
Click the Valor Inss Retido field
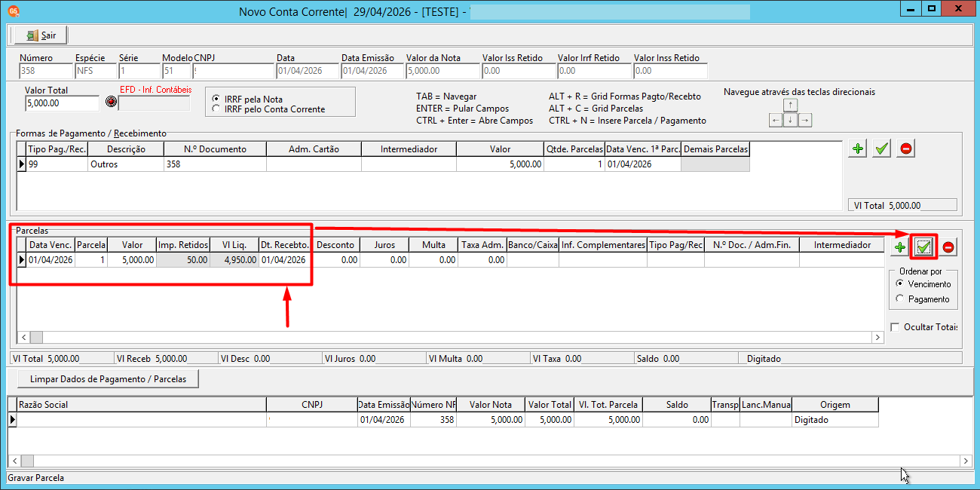[x=671, y=71]
